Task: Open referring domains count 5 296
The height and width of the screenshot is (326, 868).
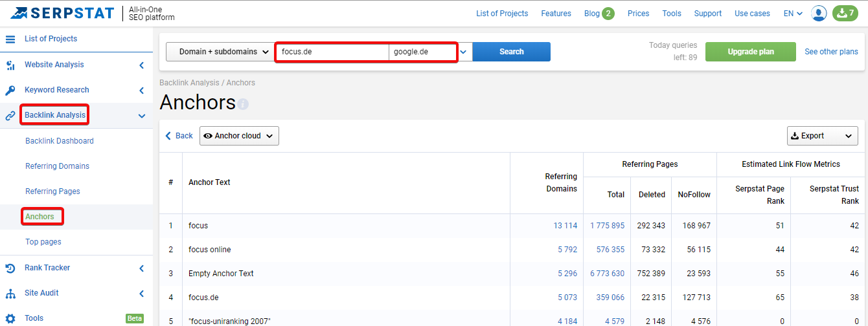Action: [x=567, y=274]
